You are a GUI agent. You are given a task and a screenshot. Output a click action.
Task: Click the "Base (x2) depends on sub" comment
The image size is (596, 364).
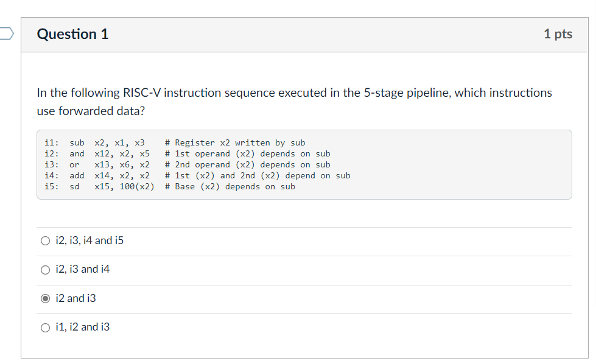(x=230, y=187)
